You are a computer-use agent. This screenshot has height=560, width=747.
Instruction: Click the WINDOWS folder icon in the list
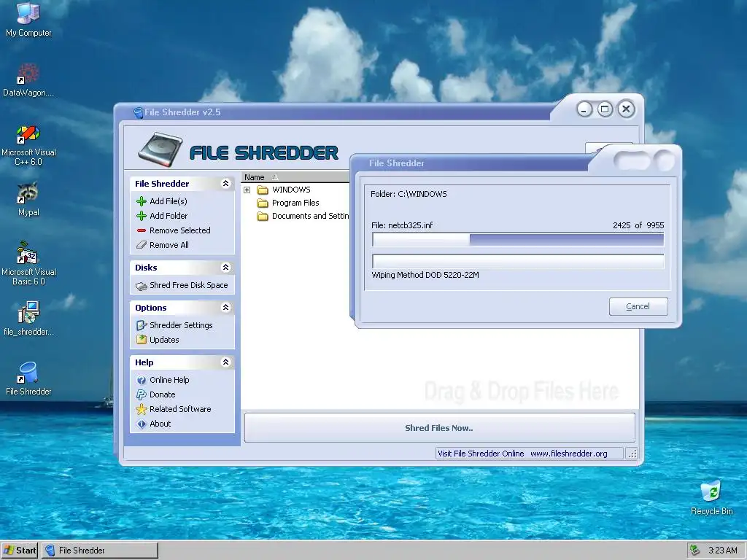click(263, 190)
